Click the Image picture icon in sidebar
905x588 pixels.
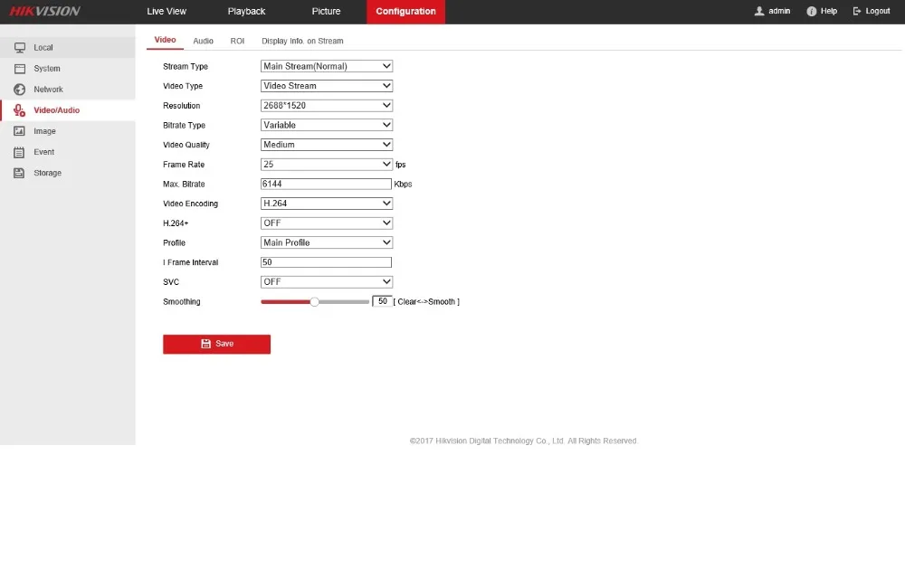20,131
